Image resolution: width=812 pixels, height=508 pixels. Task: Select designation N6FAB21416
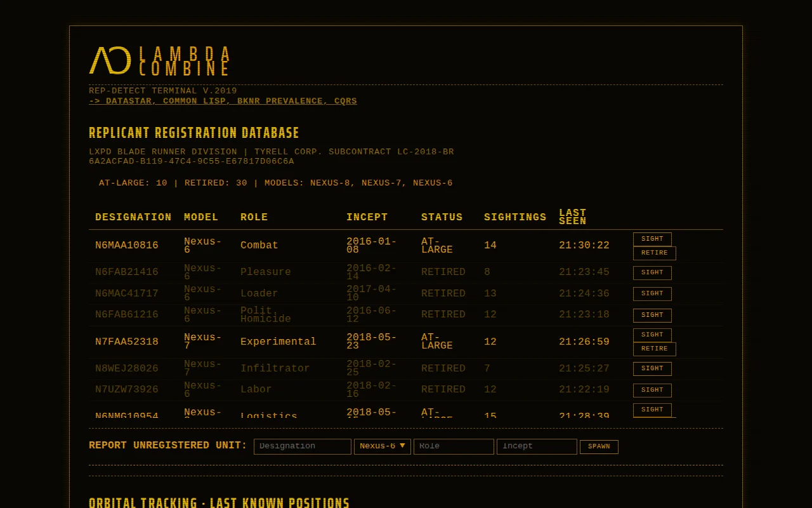coord(127,272)
